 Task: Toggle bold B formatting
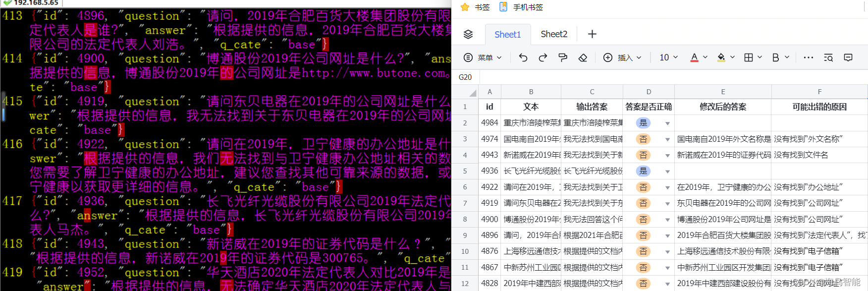[776, 58]
